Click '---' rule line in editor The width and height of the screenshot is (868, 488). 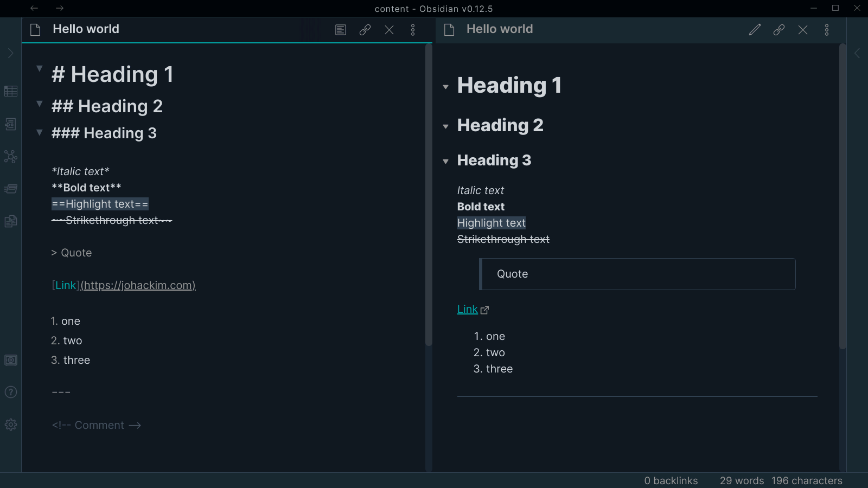[61, 392]
